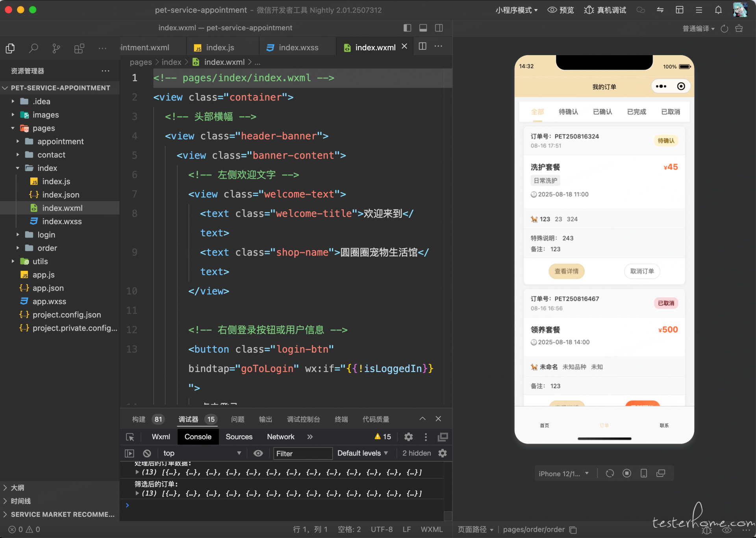
Task: Open the Sources DevTools tab
Action: 239,437
